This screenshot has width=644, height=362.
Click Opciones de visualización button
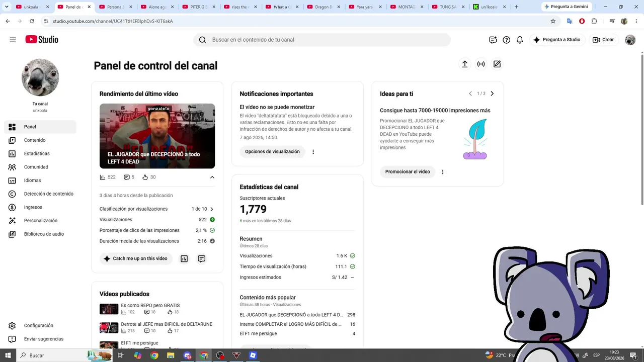(x=272, y=152)
